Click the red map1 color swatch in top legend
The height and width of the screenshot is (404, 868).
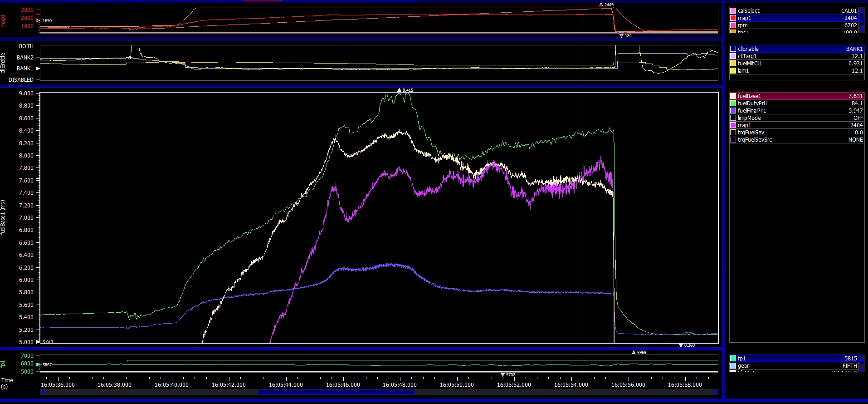tap(733, 18)
